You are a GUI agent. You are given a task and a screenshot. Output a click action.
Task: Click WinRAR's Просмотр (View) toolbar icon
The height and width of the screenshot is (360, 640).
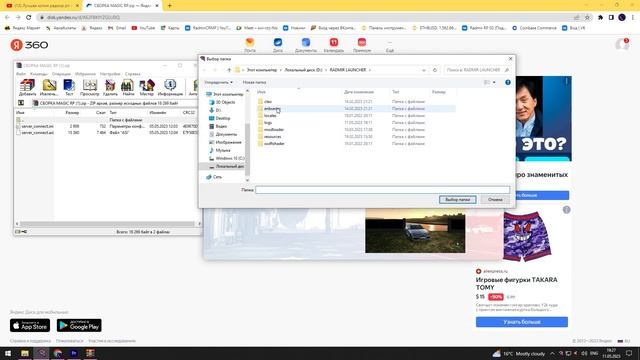pyautogui.click(x=89, y=87)
